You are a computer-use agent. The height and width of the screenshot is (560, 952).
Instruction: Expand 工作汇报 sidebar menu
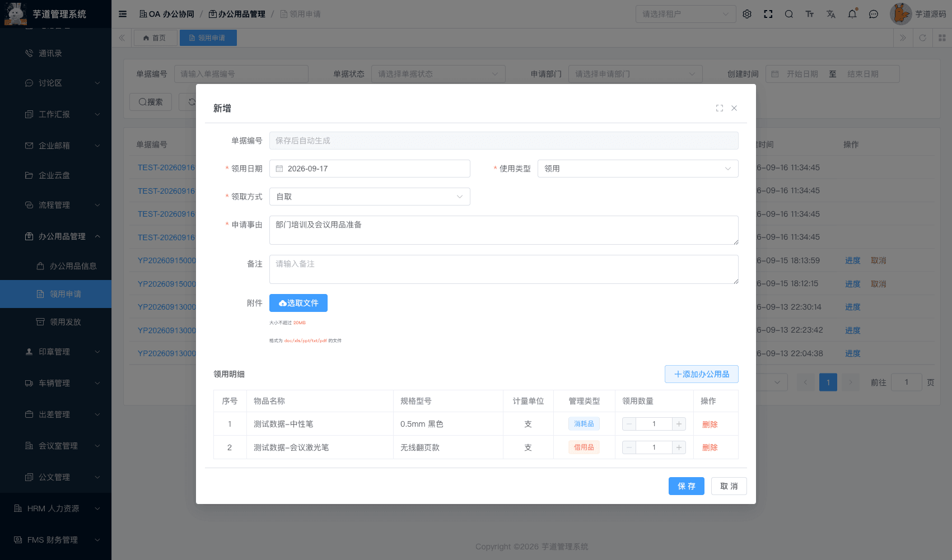click(x=56, y=114)
